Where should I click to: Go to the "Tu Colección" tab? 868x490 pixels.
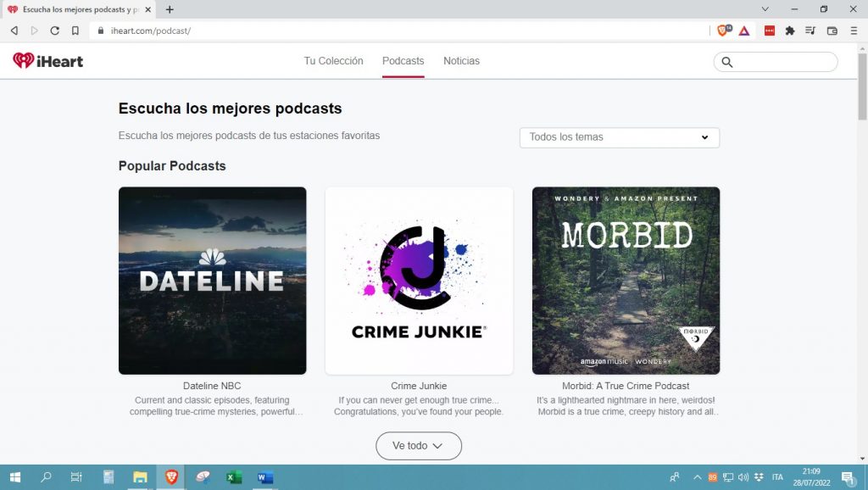tap(333, 61)
